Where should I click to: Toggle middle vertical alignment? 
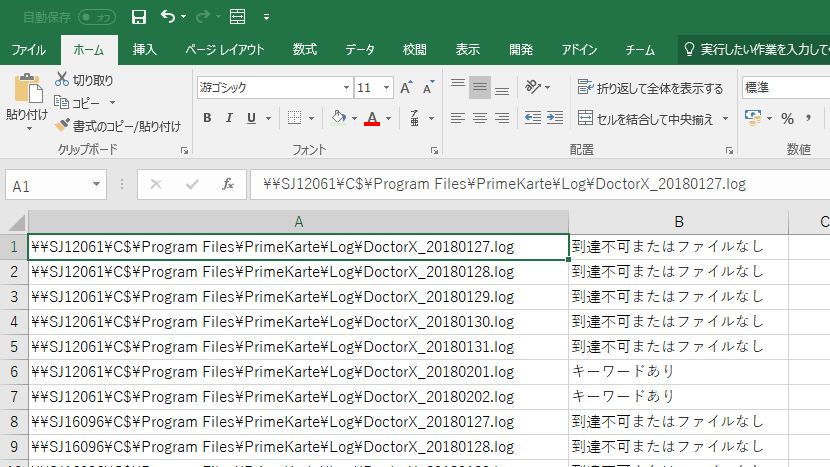click(480, 87)
